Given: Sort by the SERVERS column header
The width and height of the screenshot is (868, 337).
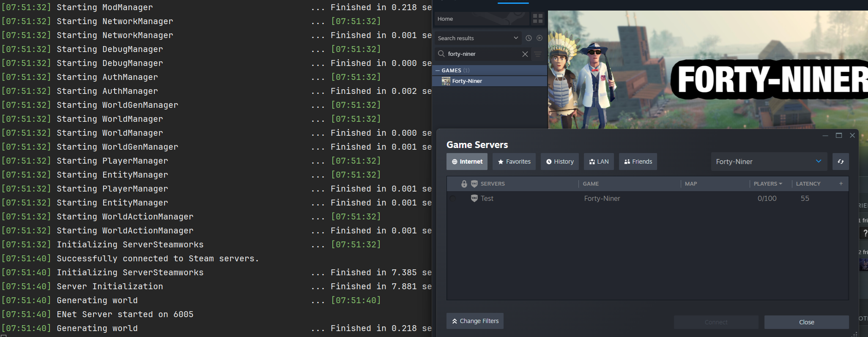Looking at the screenshot, I should click(x=493, y=184).
